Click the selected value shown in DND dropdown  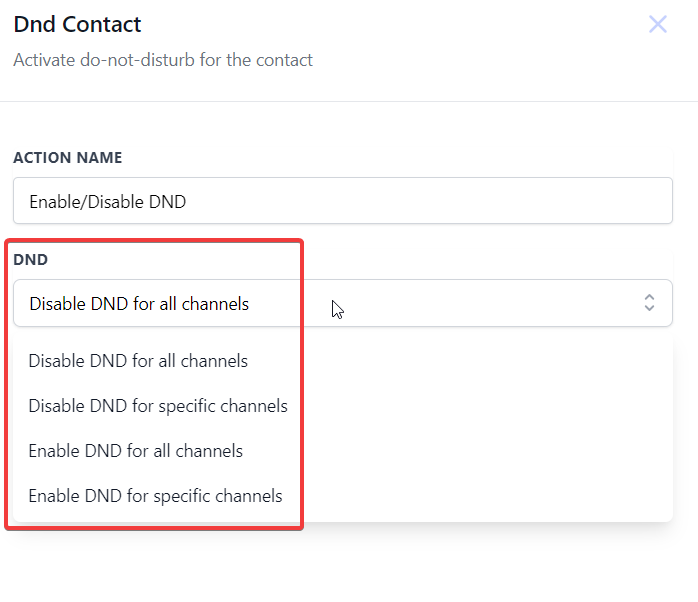139,304
